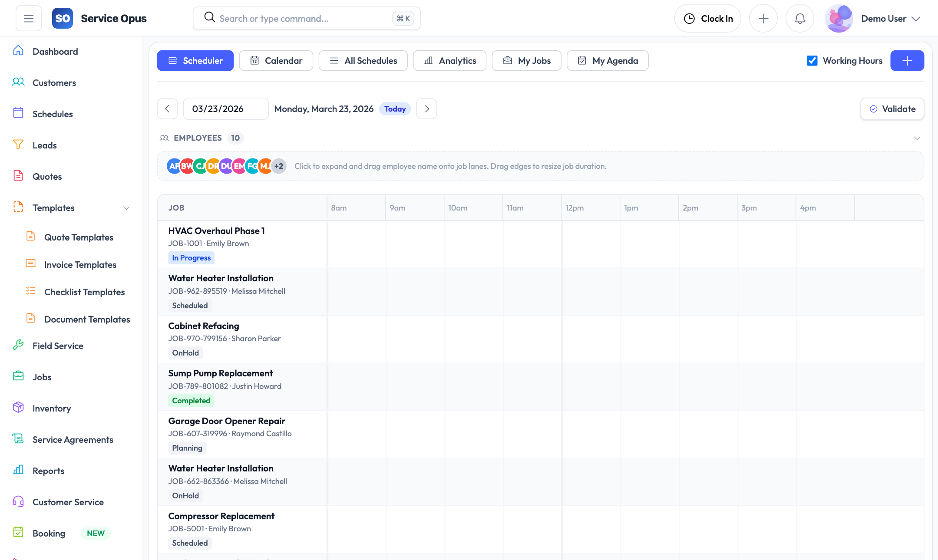The height and width of the screenshot is (560, 938).
Task: Collapse the Employees panel chevron
Action: click(917, 138)
